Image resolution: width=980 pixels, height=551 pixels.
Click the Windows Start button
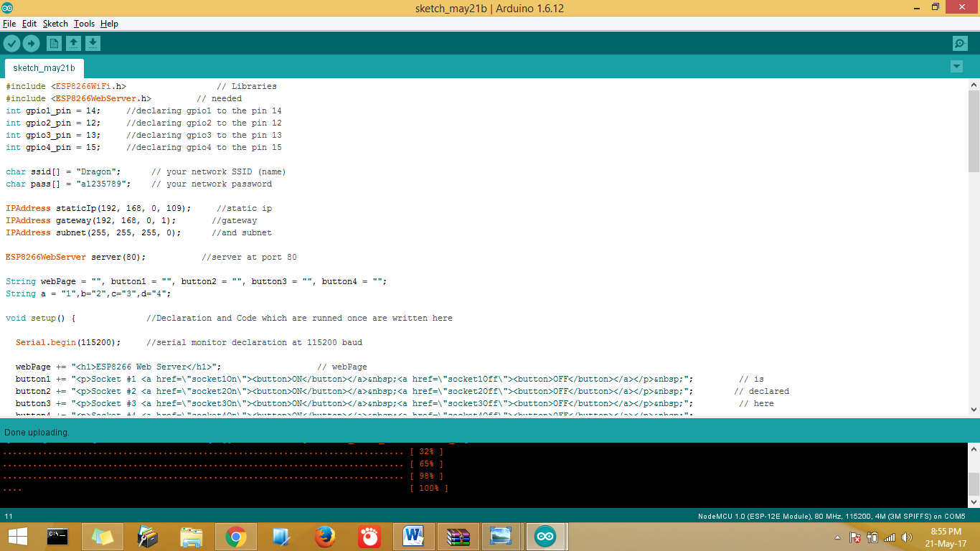[x=18, y=536]
